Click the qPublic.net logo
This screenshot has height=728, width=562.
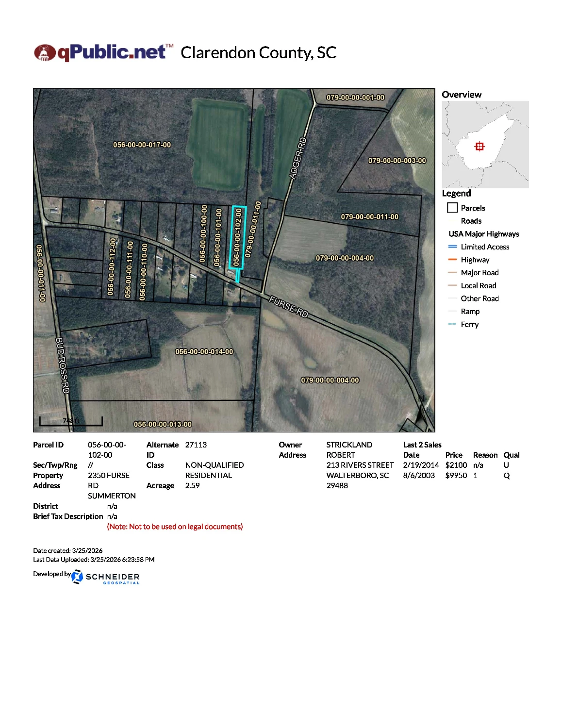coord(104,52)
